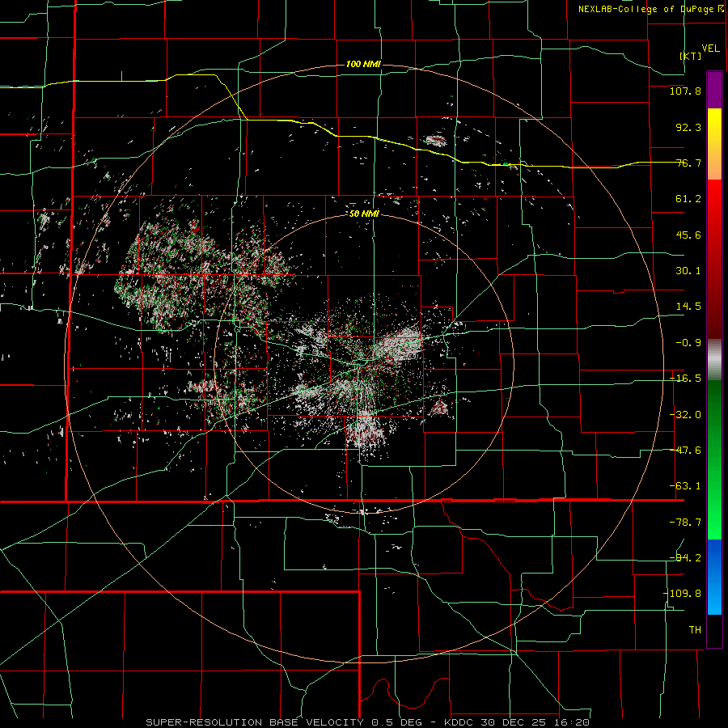The image size is (728, 728).
Task: Click the 107.8 velocity scale value
Action: pyautogui.click(x=685, y=91)
